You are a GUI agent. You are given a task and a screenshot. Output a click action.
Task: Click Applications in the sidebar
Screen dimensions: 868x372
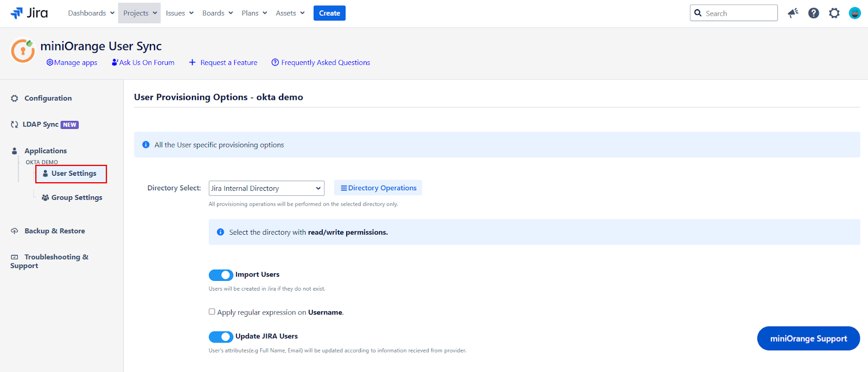46,151
